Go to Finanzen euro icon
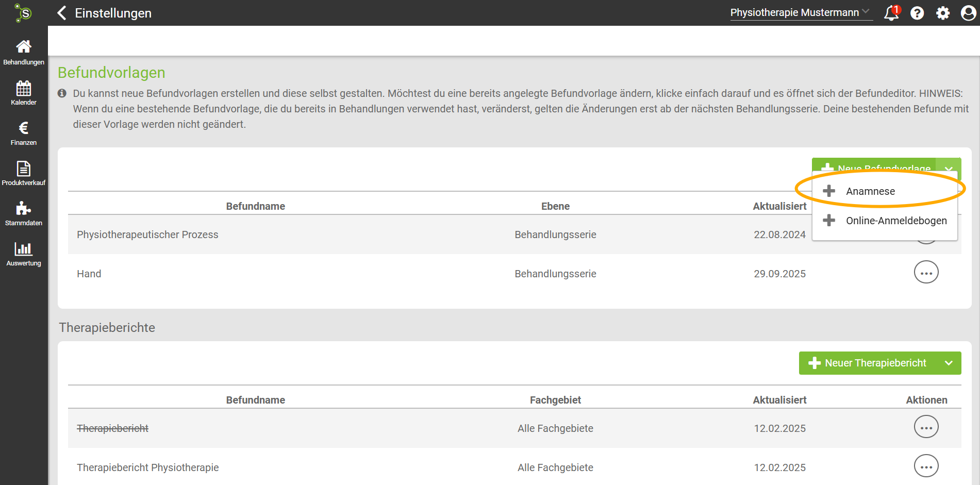 [x=23, y=128]
